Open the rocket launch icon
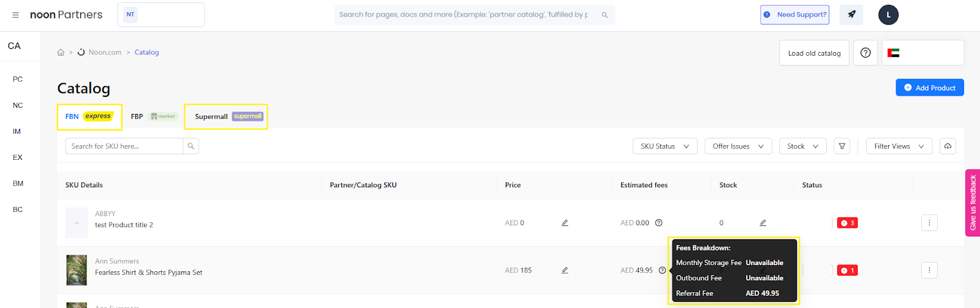Viewport: 980px width, 308px height. click(x=851, y=15)
